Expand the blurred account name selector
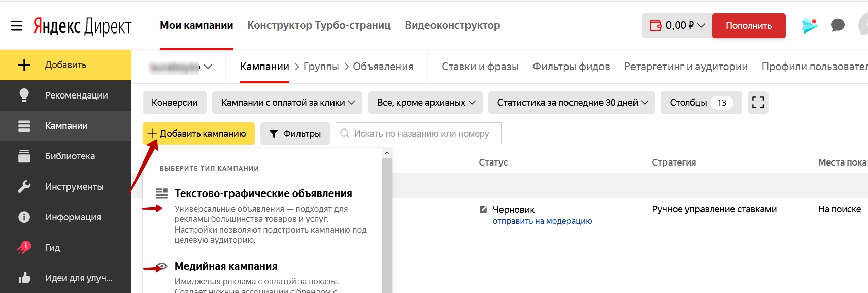The height and width of the screenshot is (293, 868). coord(180,67)
